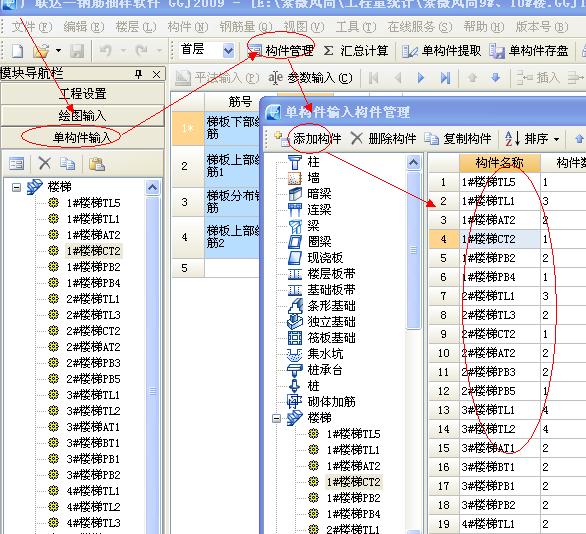Switch to 工程设置 module
Viewport: 586px width, 534px height.
point(83,93)
